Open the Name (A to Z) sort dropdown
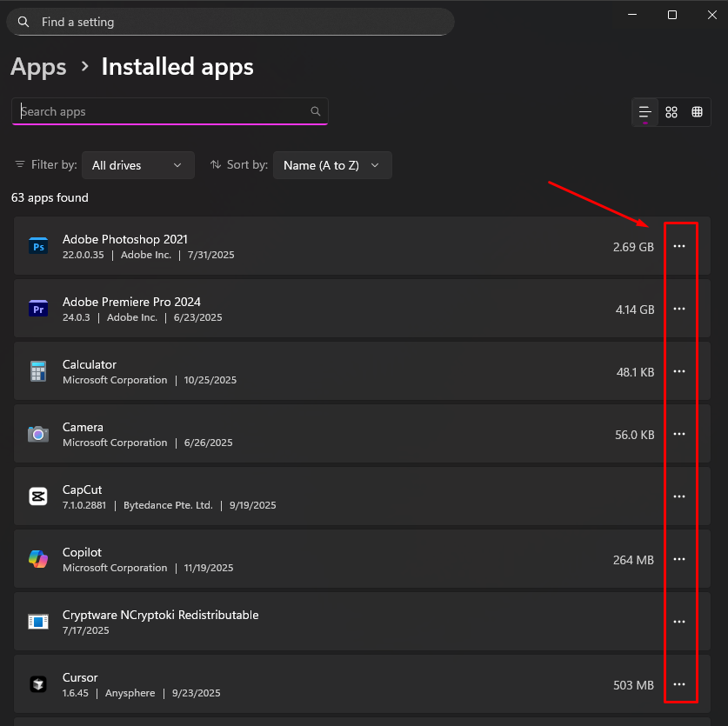Image resolution: width=728 pixels, height=726 pixels. 332,165
